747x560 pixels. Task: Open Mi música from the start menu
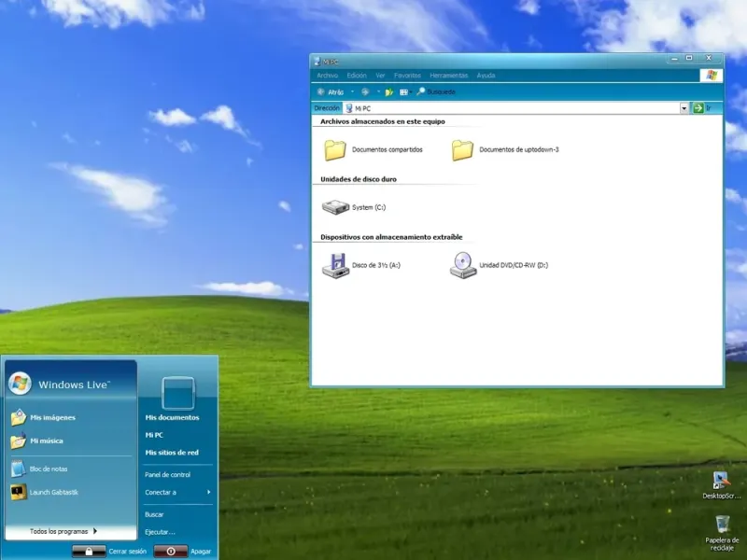coord(37,441)
